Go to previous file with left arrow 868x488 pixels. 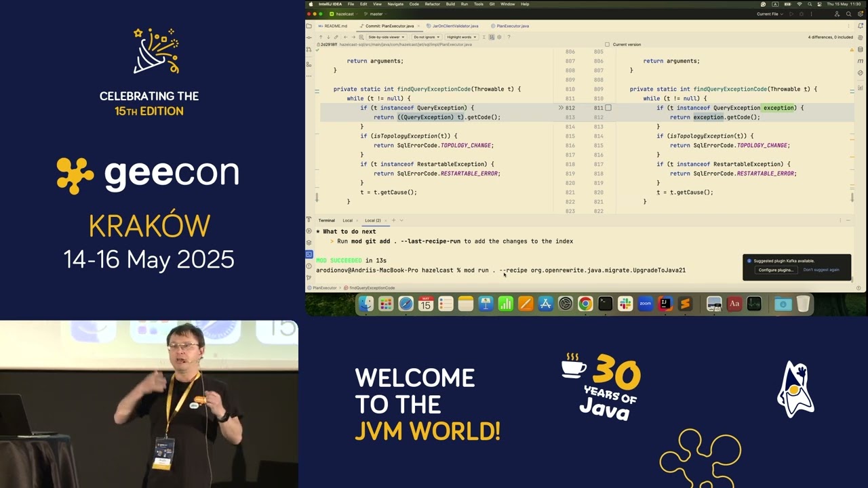tap(346, 37)
